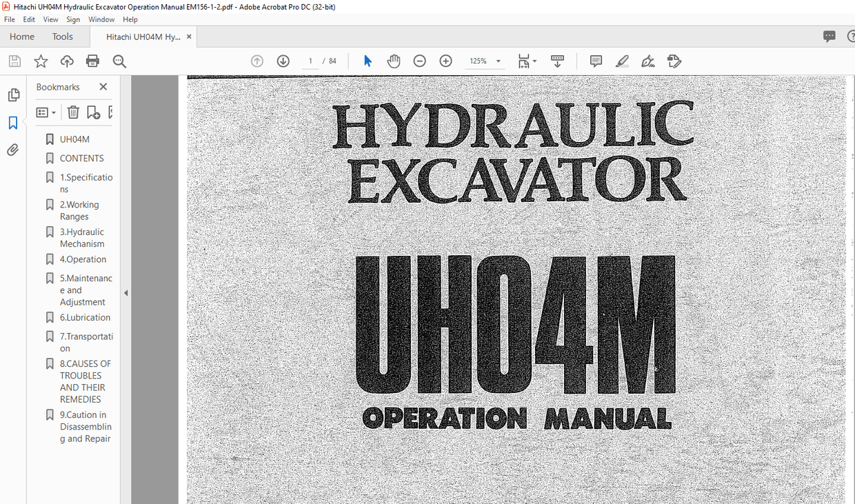Image resolution: width=855 pixels, height=504 pixels.
Task: Open the View menu
Action: point(50,19)
